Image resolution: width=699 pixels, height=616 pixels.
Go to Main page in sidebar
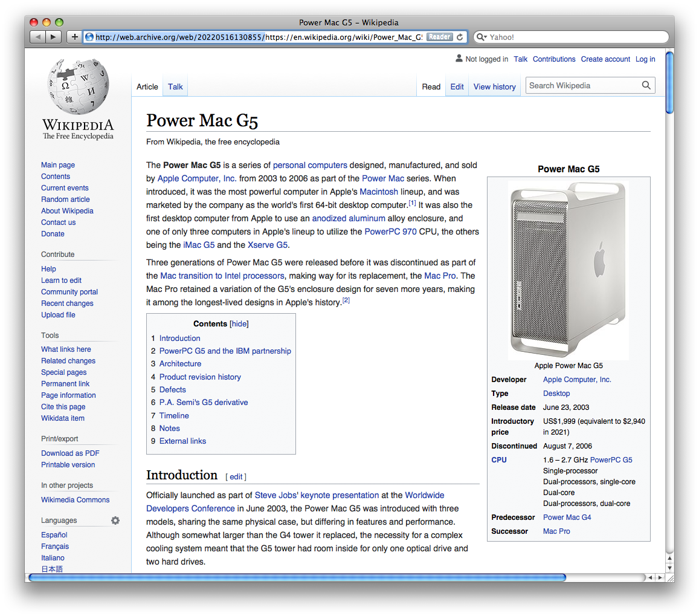(58, 165)
